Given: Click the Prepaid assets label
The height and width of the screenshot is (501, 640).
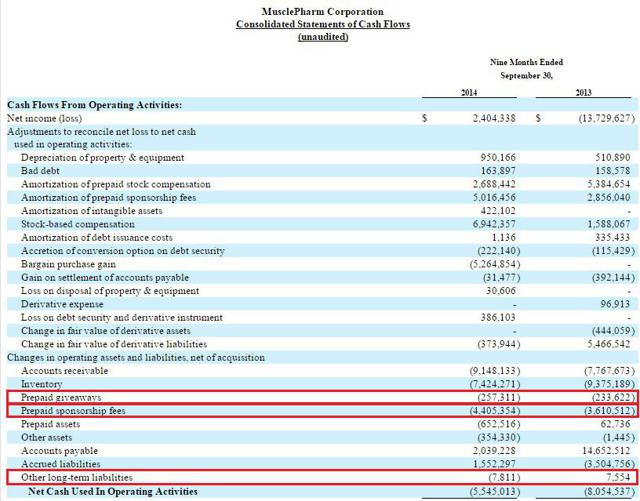Looking at the screenshot, I should pyautogui.click(x=51, y=424).
